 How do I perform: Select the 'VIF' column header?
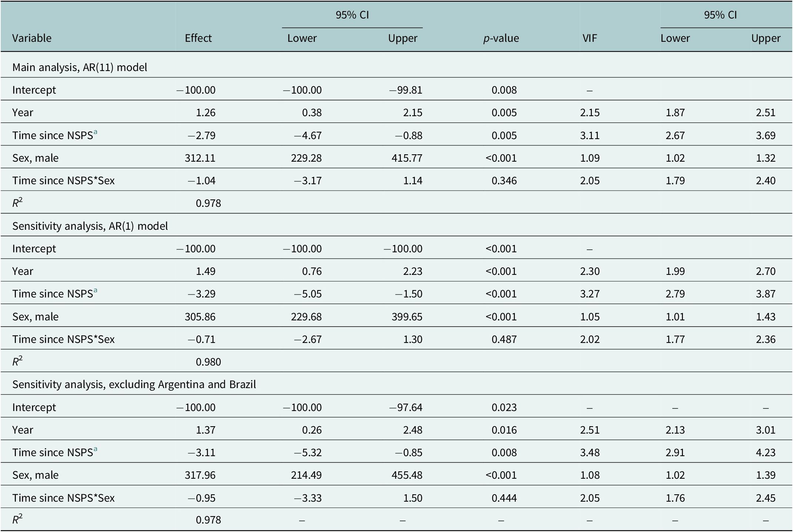590,38
